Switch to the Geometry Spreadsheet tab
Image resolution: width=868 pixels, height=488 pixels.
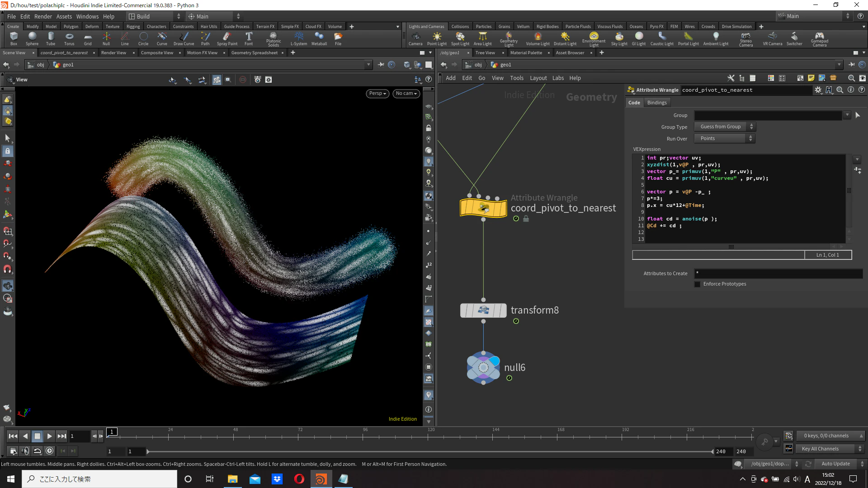[254, 53]
